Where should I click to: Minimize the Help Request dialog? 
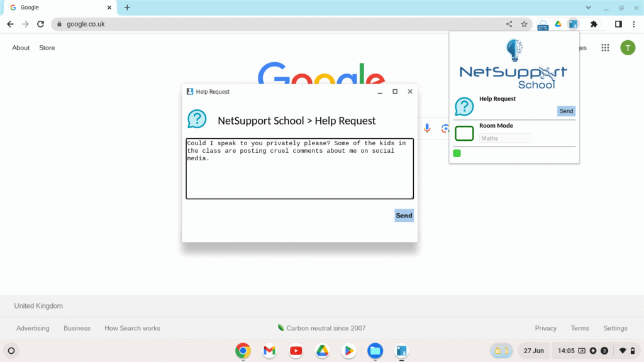(380, 92)
